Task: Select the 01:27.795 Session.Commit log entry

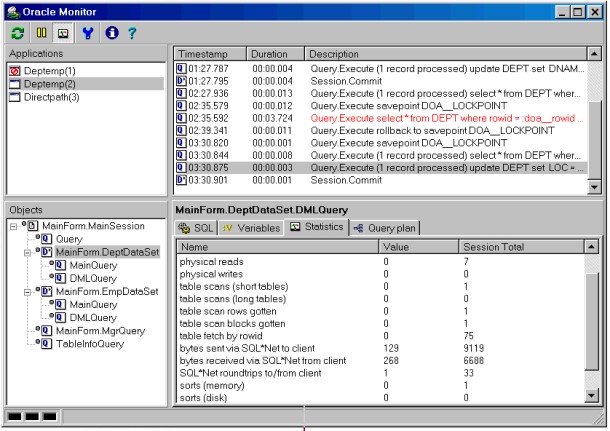Action: (x=381, y=81)
